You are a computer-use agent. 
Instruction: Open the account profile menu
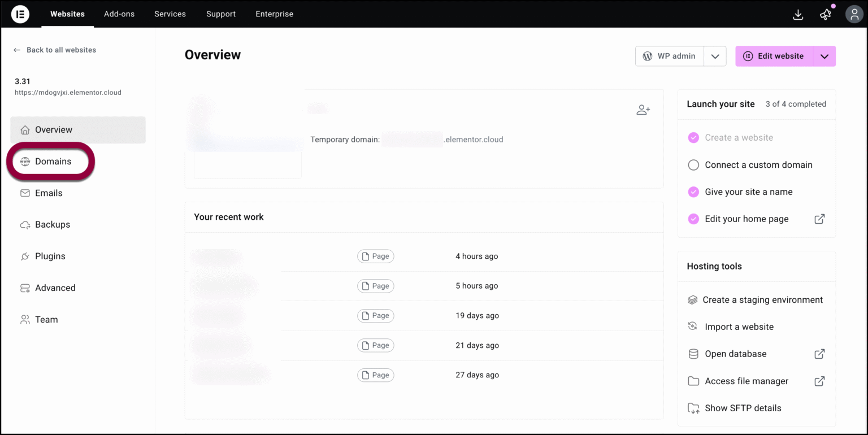[x=854, y=14]
